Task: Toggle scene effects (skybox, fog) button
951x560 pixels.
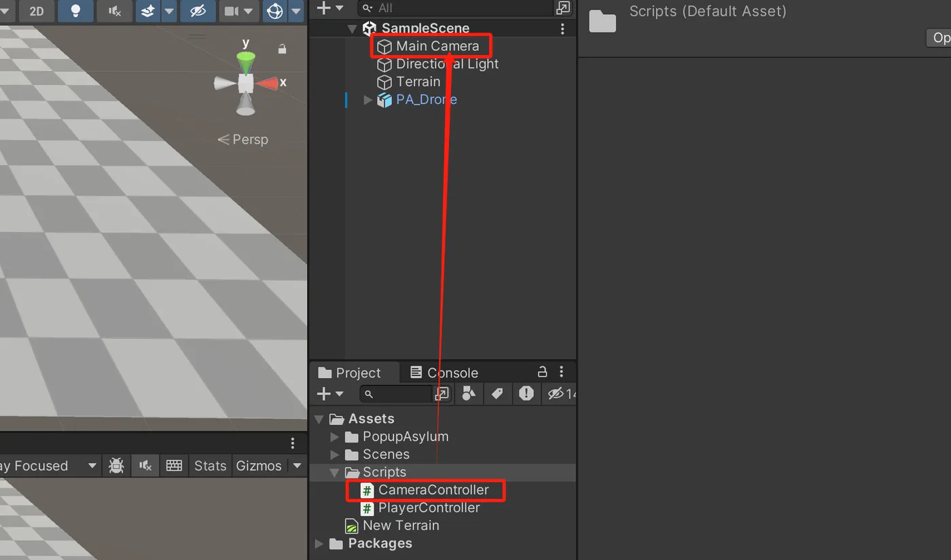Action: point(148,11)
